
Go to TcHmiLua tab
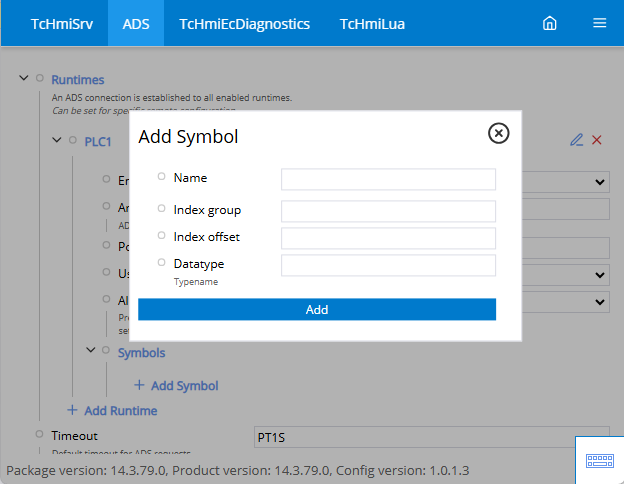click(x=372, y=23)
